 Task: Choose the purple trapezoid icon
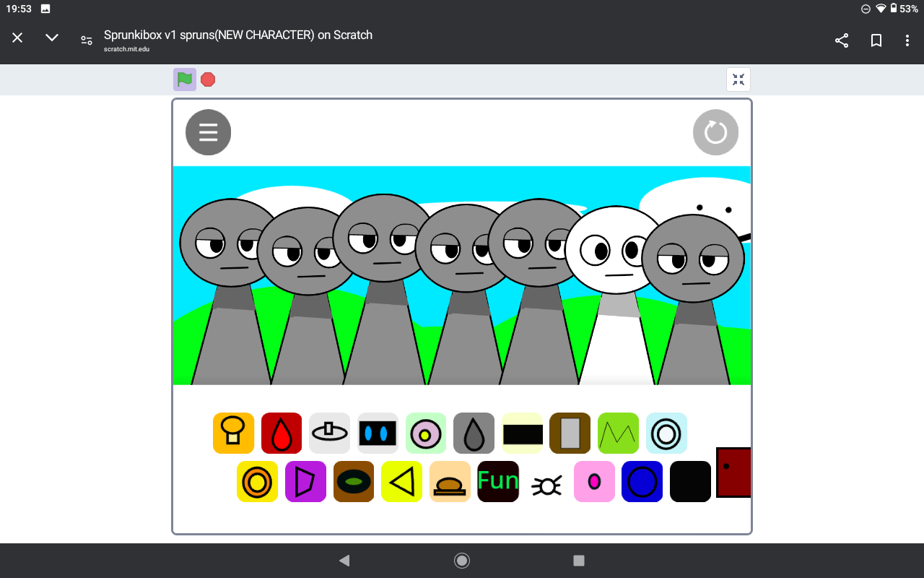click(x=305, y=481)
